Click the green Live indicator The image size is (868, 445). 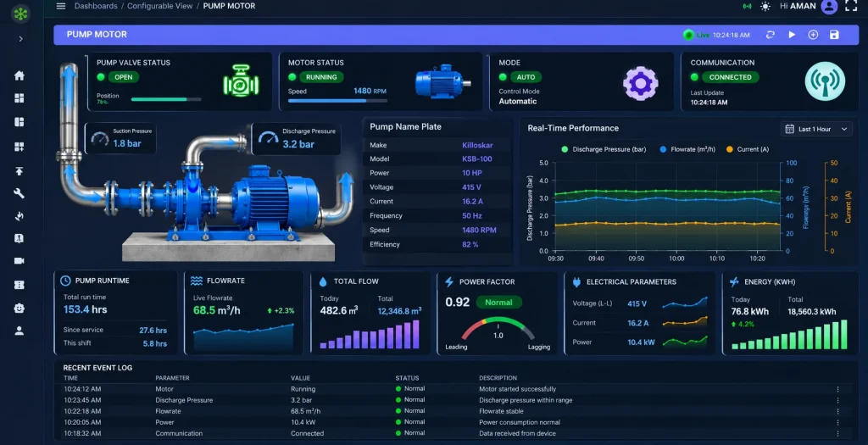697,35
